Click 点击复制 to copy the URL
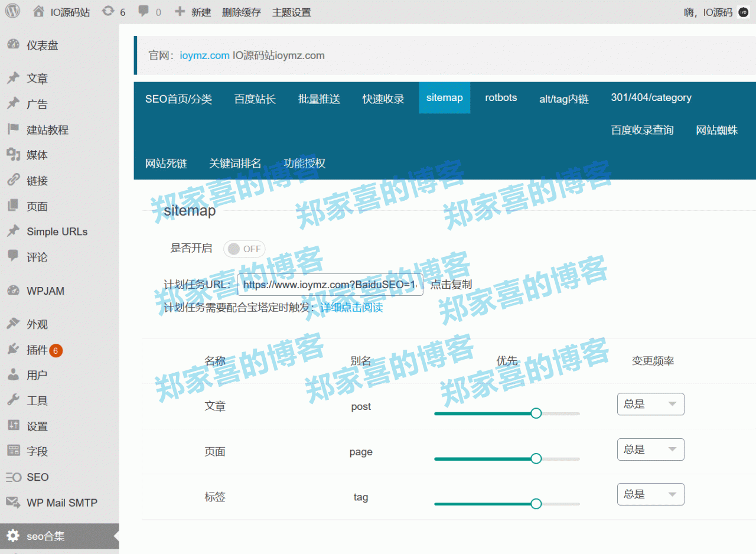The image size is (756, 554). coord(451,284)
